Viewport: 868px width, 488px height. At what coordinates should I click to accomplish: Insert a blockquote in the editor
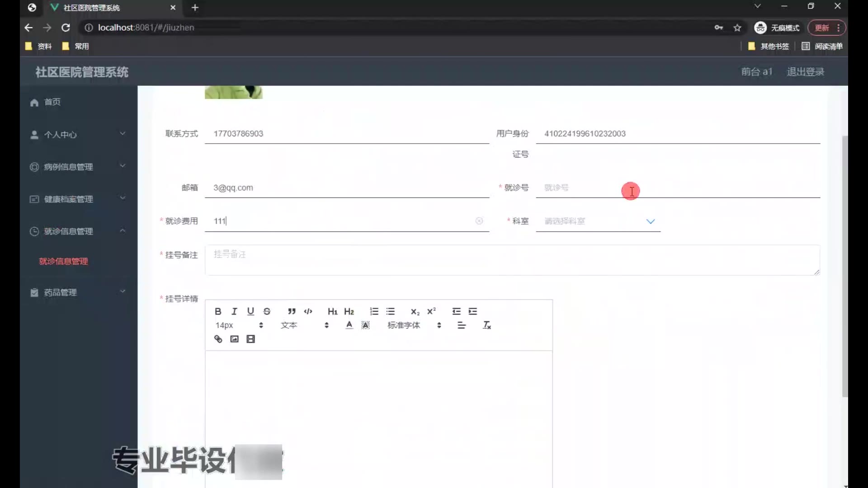(292, 311)
